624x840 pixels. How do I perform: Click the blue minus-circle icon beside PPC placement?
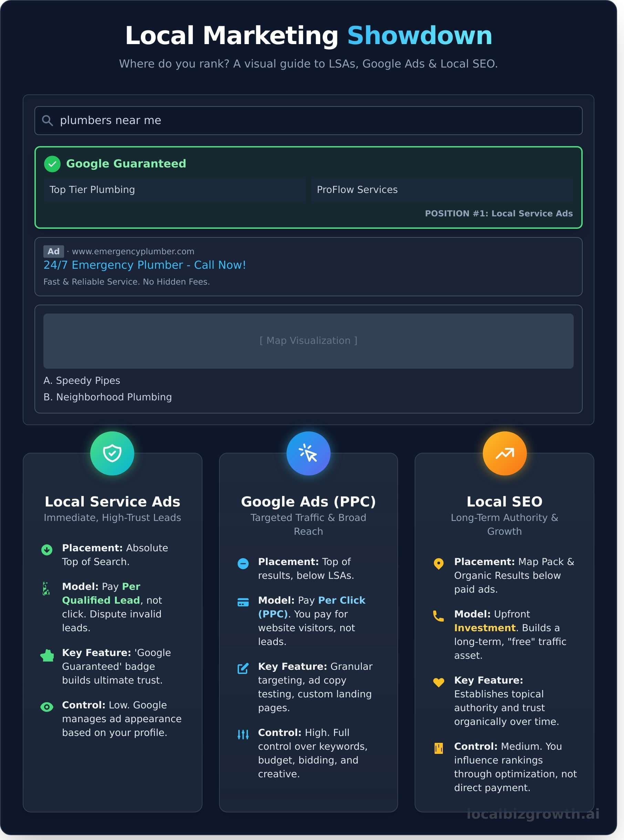tap(243, 563)
